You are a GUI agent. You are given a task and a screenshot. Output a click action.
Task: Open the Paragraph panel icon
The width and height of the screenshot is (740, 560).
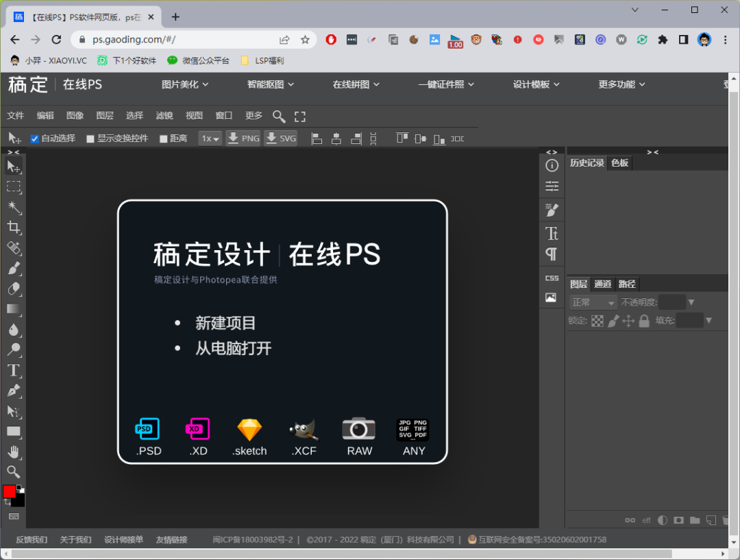pos(552,254)
